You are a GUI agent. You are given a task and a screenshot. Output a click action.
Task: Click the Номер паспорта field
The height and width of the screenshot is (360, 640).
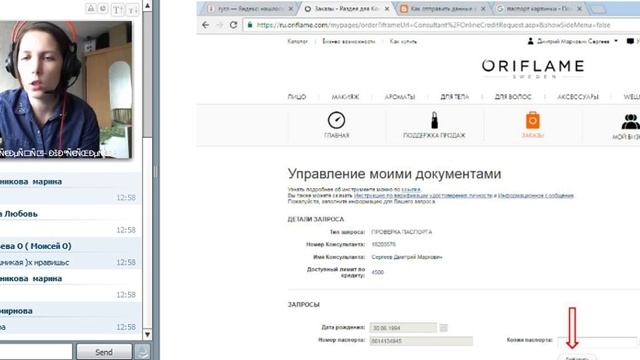421,341
